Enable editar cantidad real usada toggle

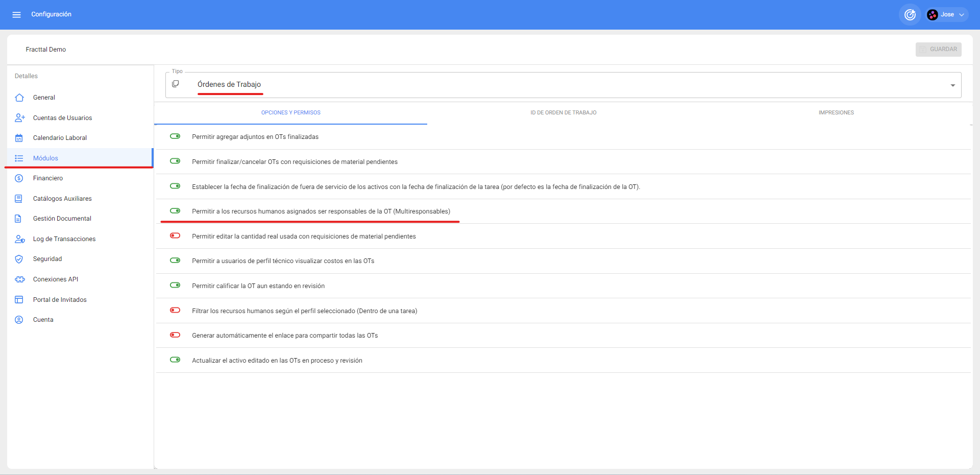(x=175, y=236)
